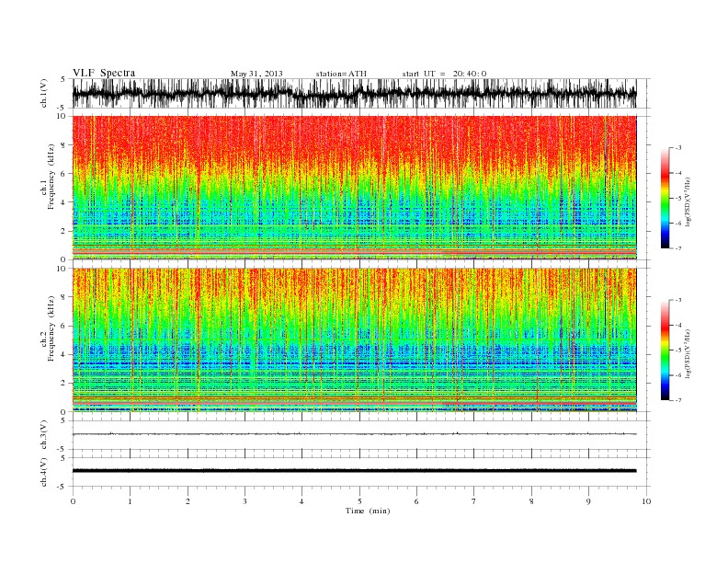Viewport: 728px width, 563px height.
Task: Click the "1" tick on the time axis
Action: point(130,501)
